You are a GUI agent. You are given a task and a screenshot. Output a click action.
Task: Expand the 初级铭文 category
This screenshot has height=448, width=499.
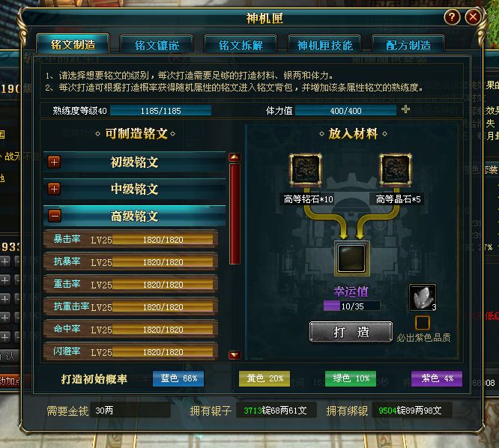pyautogui.click(x=54, y=162)
